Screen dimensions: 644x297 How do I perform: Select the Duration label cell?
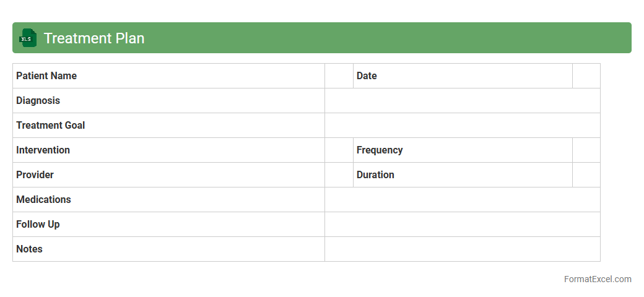pos(463,175)
